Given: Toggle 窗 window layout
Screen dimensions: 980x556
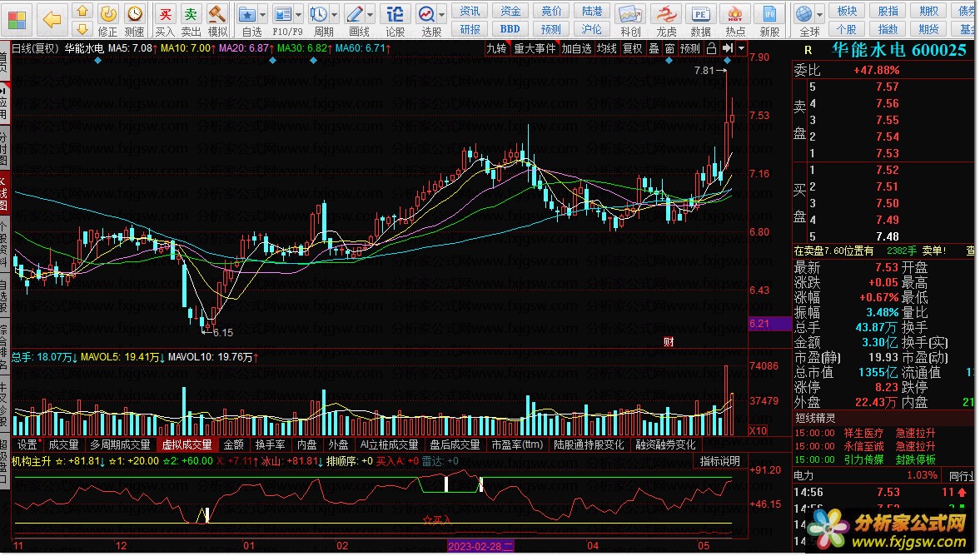Looking at the screenshot, I should [x=669, y=49].
